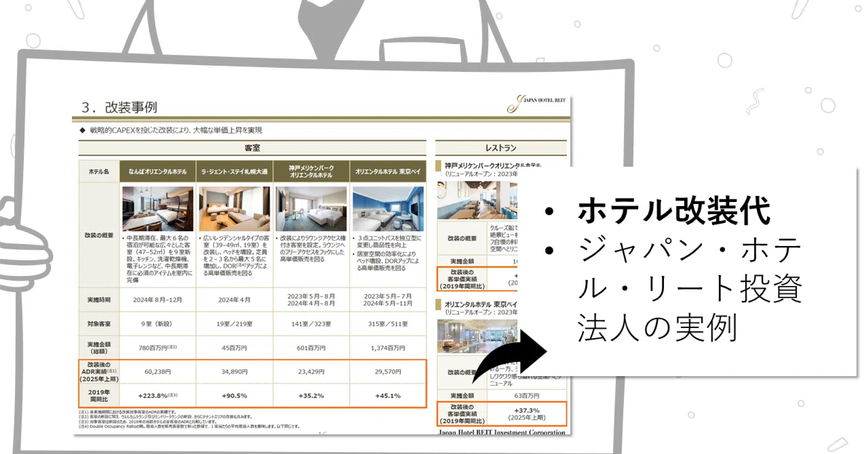Open the 東京ベイ restaurant photo
Screen dimensions: 868x454
(x=478, y=337)
